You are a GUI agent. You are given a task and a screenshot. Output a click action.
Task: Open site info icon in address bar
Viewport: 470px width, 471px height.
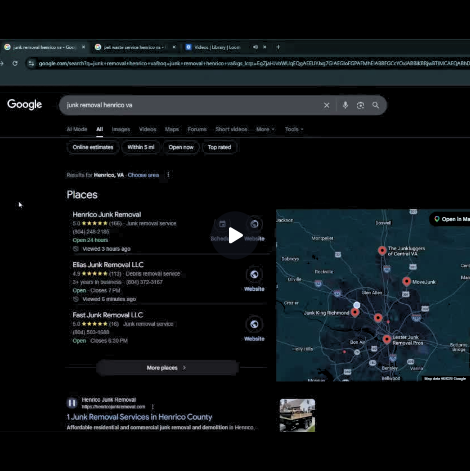(x=31, y=63)
